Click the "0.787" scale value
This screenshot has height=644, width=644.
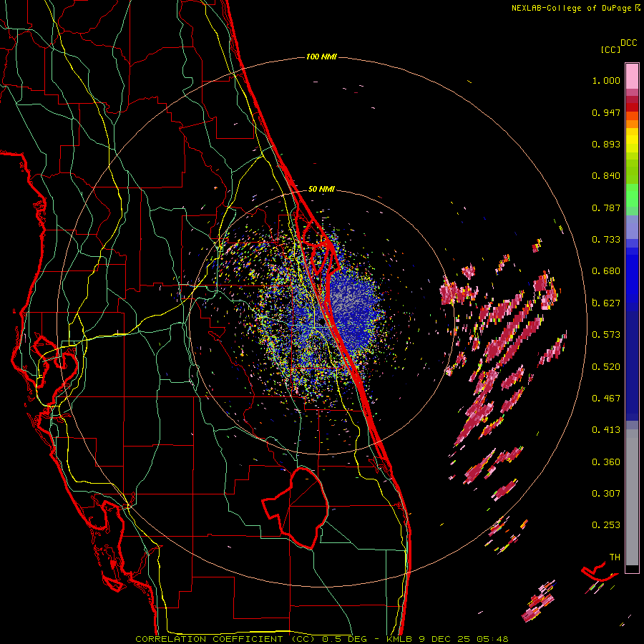(x=606, y=208)
